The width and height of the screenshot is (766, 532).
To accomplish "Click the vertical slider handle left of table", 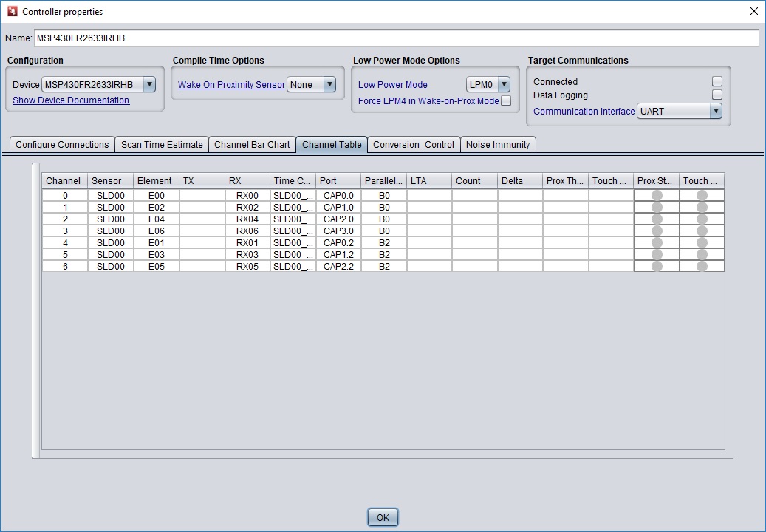I will 35,310.
